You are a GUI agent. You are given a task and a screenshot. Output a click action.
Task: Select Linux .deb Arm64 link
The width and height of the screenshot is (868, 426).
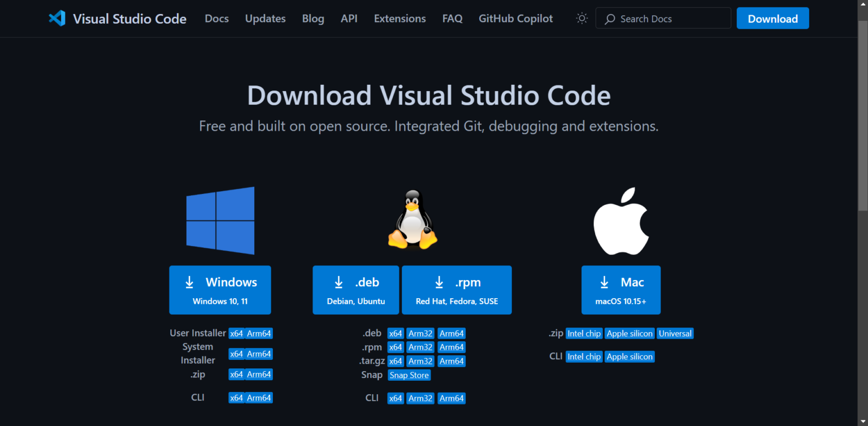452,334
